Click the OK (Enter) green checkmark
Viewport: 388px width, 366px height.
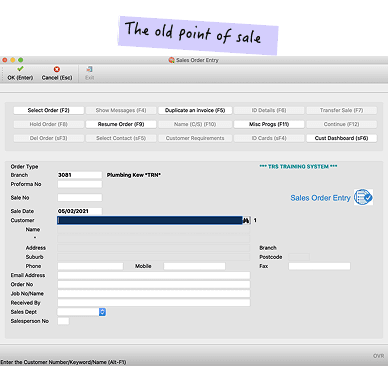pyautogui.click(x=20, y=69)
